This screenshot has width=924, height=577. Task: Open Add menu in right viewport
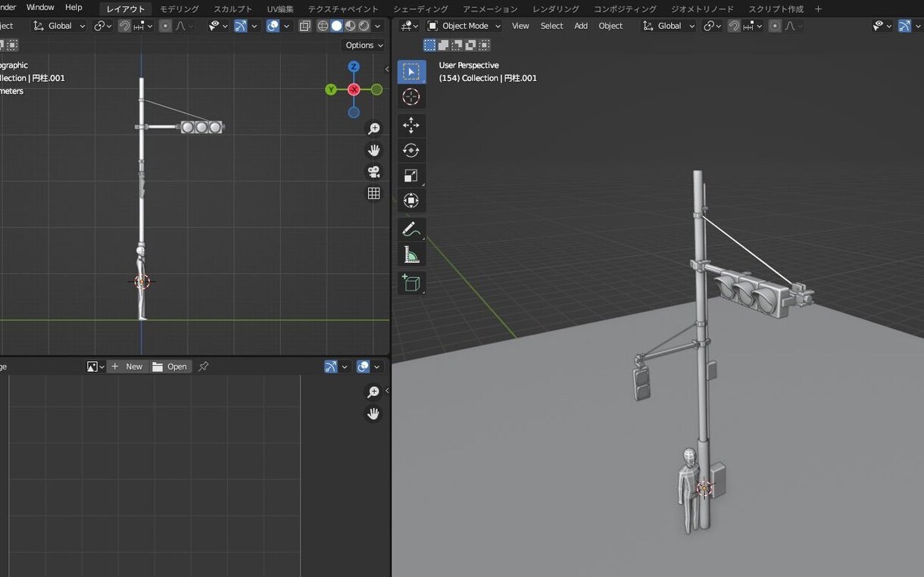(x=581, y=26)
